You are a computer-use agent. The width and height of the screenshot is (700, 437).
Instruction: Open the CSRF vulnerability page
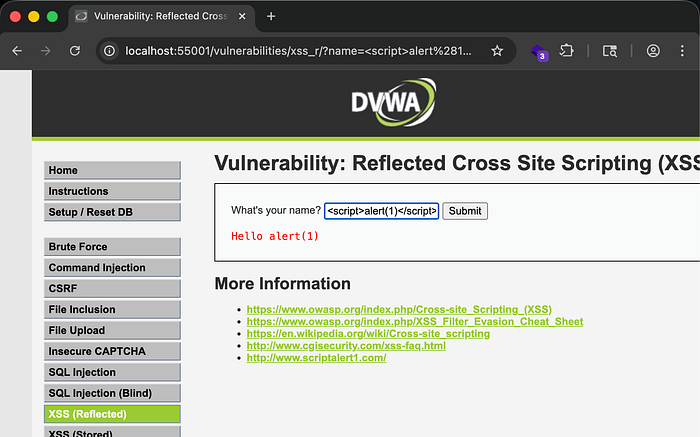click(112, 288)
